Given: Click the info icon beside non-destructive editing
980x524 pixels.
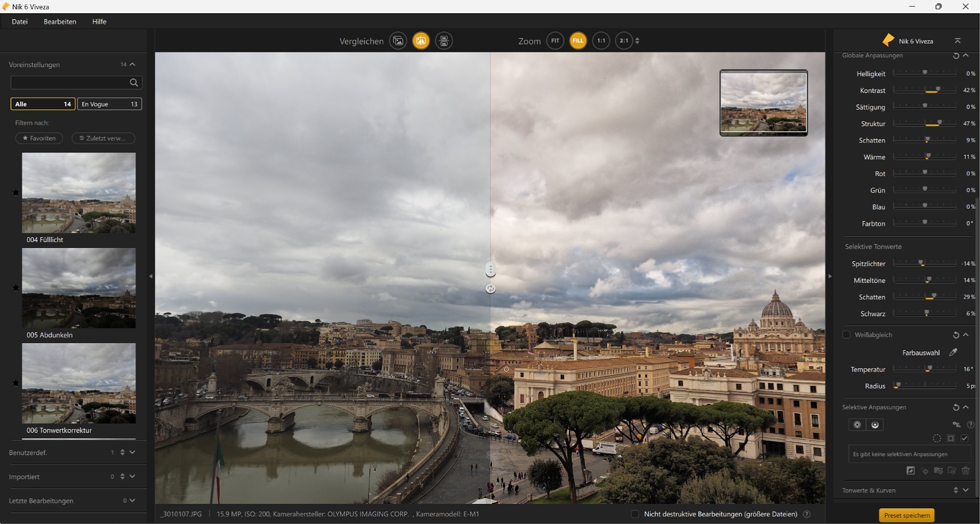Looking at the screenshot, I should click(x=807, y=514).
